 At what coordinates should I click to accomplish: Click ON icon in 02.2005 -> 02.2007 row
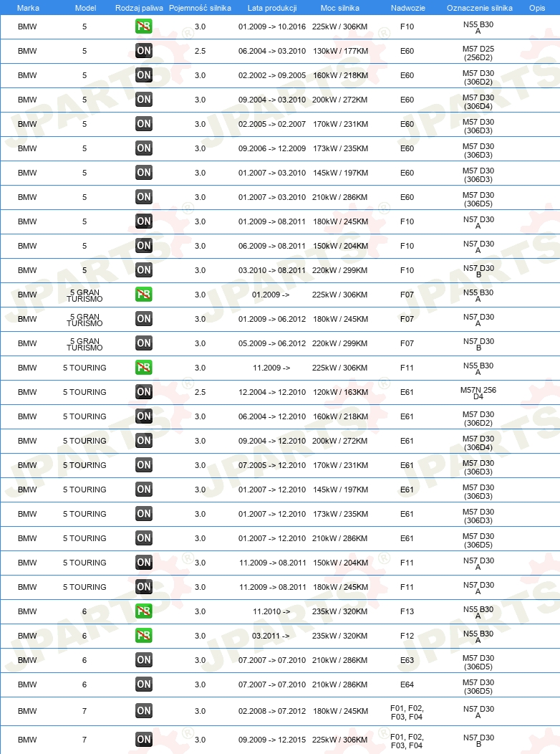[144, 124]
